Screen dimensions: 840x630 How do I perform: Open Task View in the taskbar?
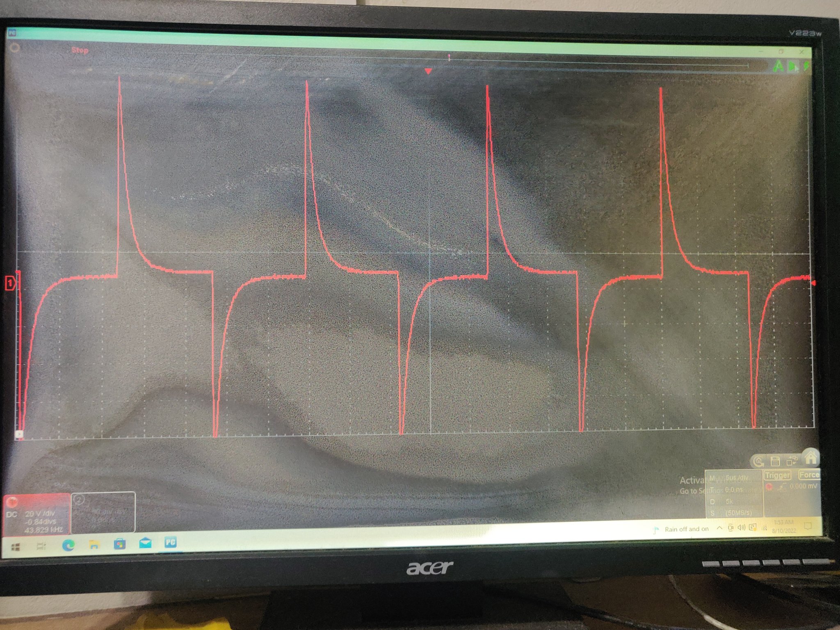41,546
